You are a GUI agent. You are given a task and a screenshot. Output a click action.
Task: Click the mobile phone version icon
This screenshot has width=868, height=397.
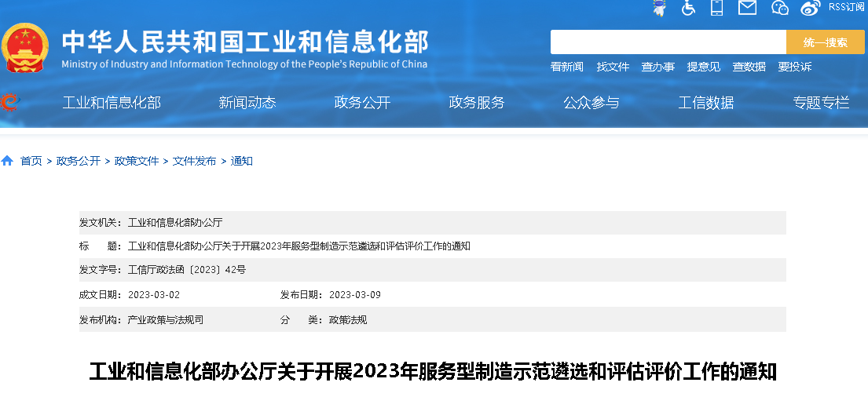click(x=716, y=8)
